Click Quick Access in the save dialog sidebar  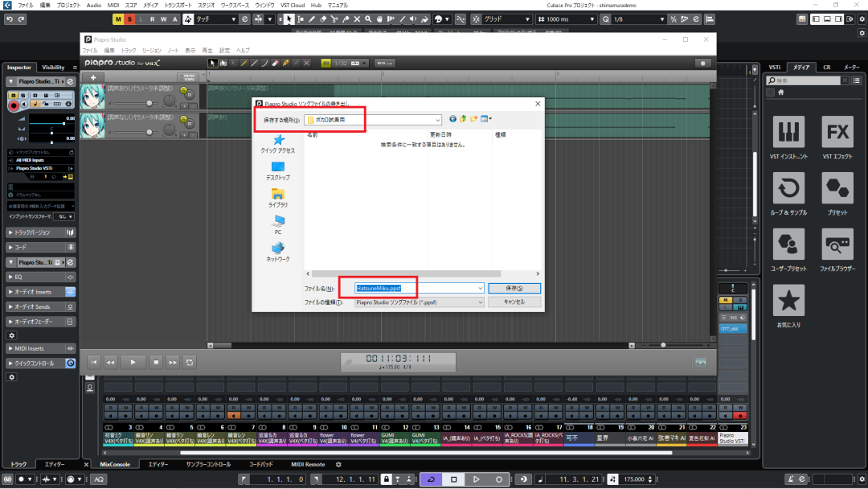[x=278, y=143]
